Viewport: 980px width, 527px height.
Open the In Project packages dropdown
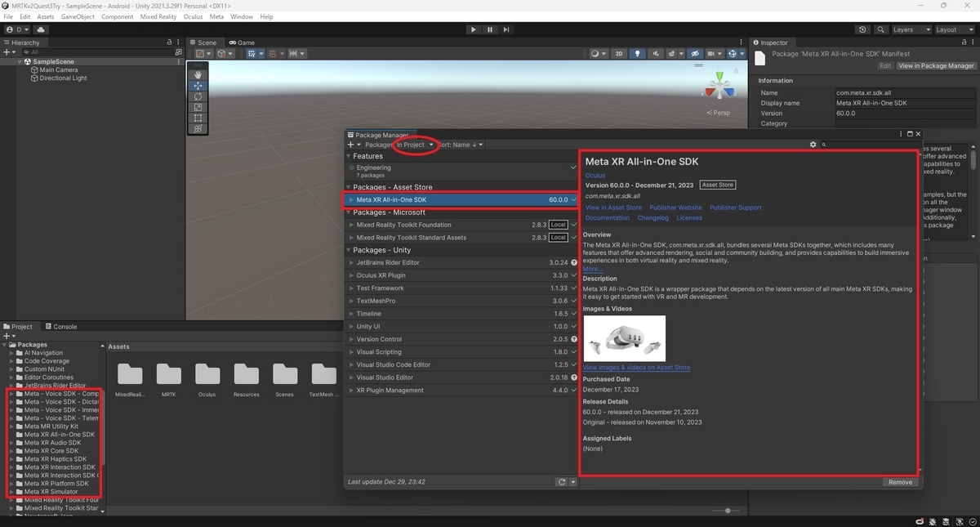(415, 144)
